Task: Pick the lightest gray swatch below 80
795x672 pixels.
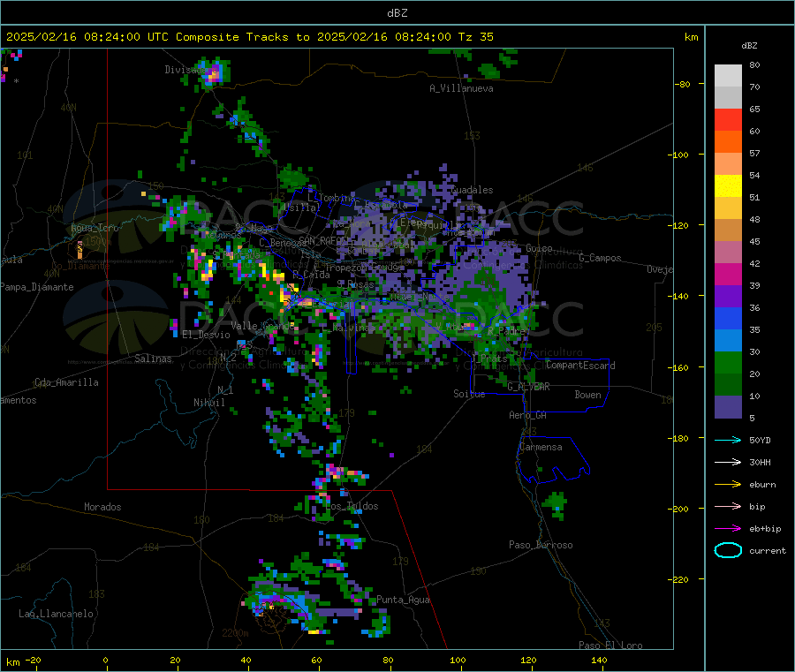Action: (728, 76)
